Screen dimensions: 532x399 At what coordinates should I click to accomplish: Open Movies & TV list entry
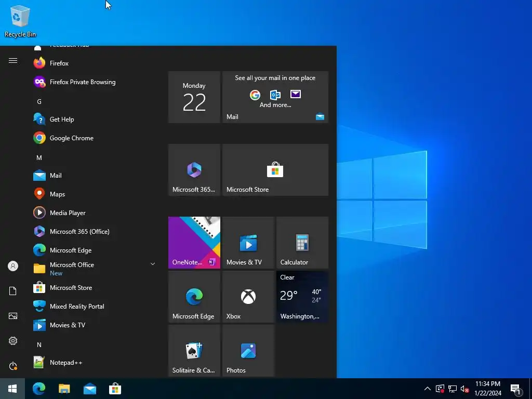click(95, 325)
